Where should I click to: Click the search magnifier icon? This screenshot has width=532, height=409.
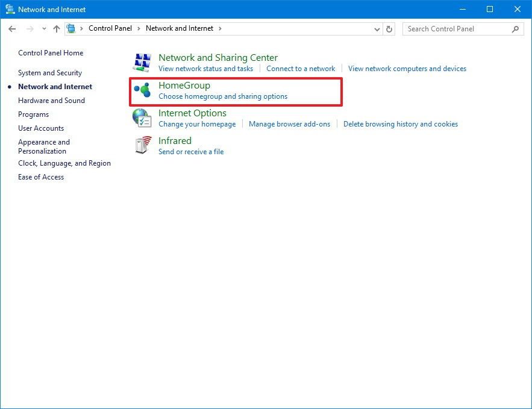tap(515, 29)
